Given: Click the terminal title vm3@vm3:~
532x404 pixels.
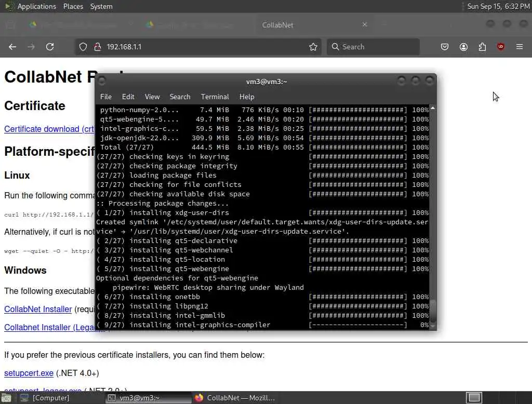Looking at the screenshot, I should pyautogui.click(x=267, y=82).
